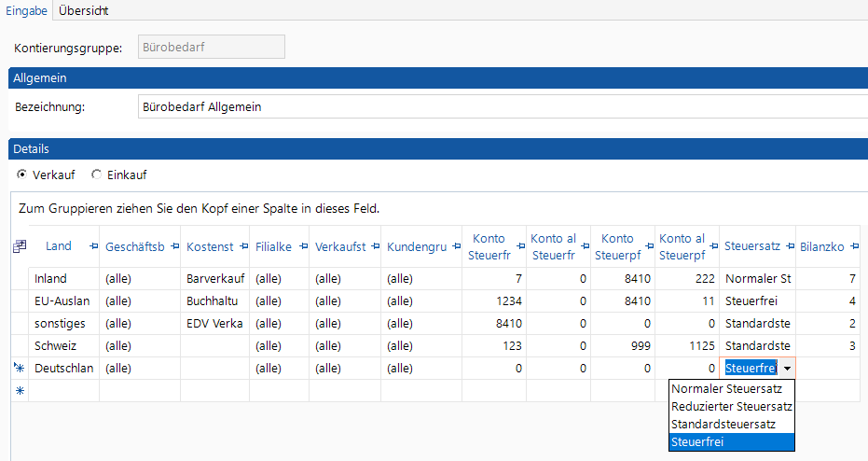Select the Einkauf radio button
Viewport: 868px width, 461px height.
tap(96, 175)
